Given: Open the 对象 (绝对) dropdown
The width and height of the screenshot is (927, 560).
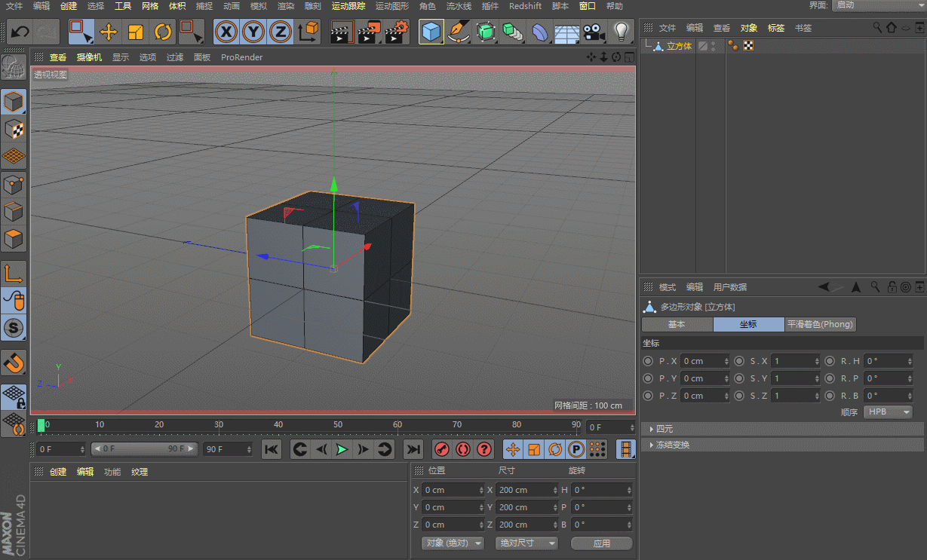Looking at the screenshot, I should [x=453, y=543].
